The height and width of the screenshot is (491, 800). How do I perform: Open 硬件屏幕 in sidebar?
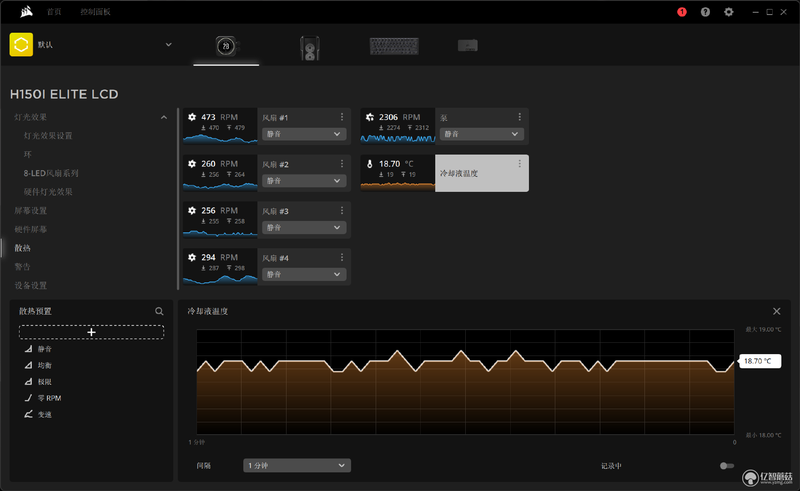point(31,229)
